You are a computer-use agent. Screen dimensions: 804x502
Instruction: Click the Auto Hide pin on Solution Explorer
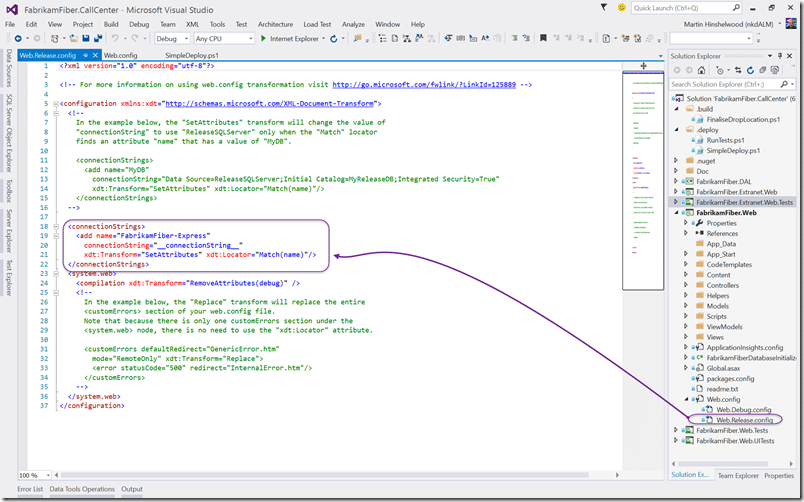point(780,56)
